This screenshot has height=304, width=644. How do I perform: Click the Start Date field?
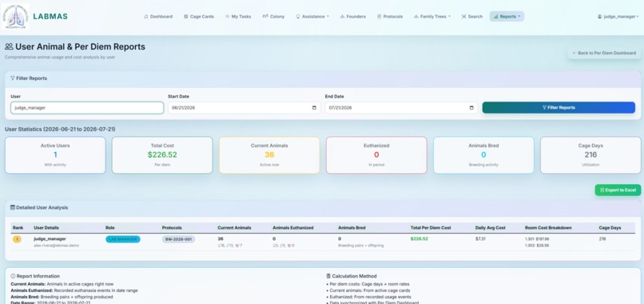pos(244,108)
